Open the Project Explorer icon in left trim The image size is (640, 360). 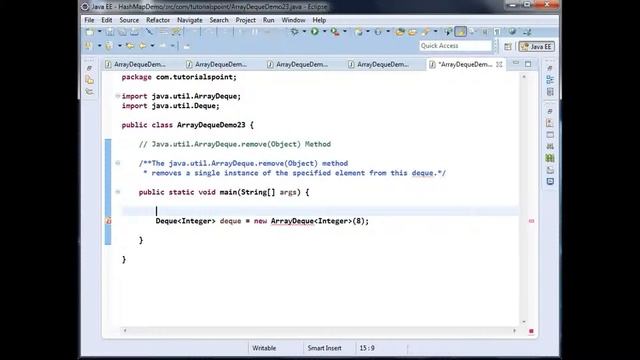point(89,80)
